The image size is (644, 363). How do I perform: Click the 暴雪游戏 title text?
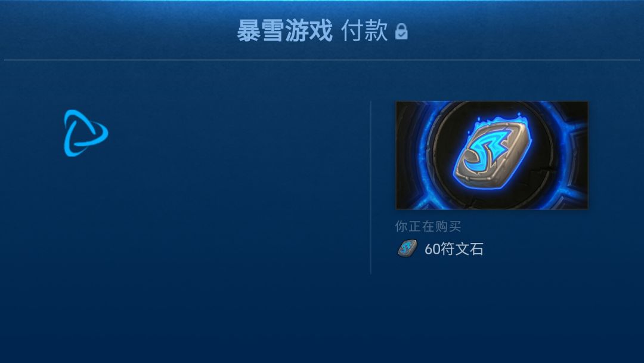click(x=284, y=31)
